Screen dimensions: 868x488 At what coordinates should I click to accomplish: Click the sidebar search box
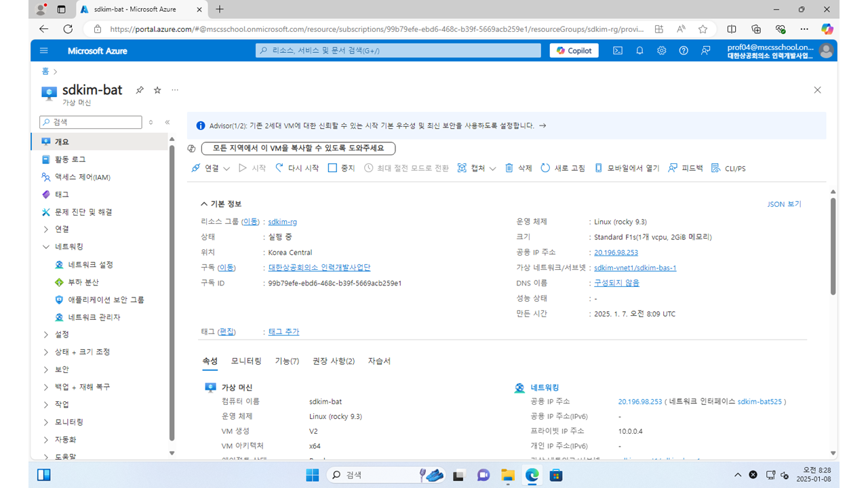click(90, 123)
